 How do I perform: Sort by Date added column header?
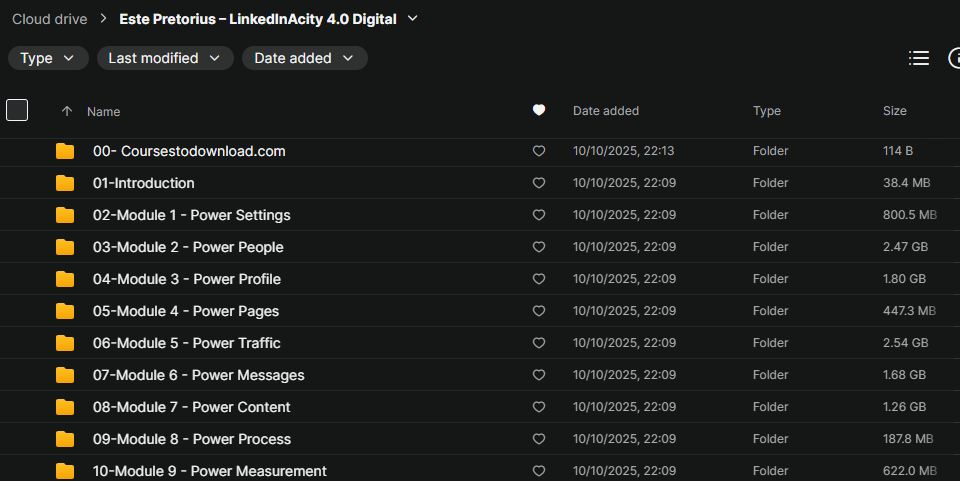(605, 111)
